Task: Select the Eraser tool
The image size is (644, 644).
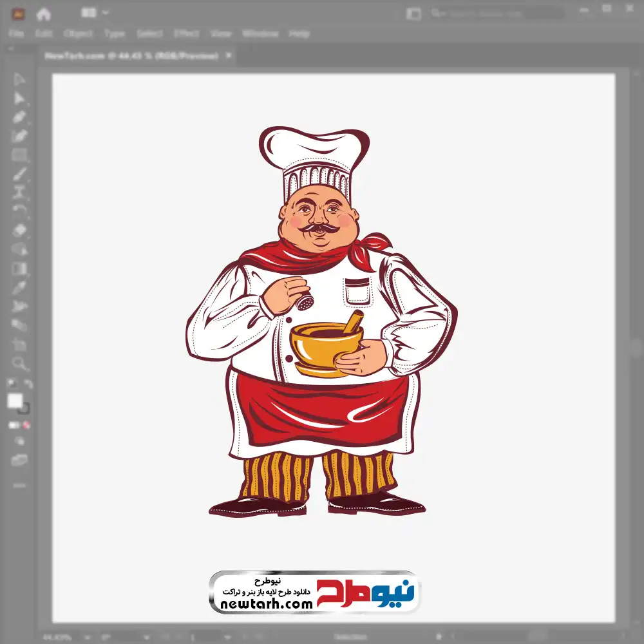Action: [x=19, y=230]
